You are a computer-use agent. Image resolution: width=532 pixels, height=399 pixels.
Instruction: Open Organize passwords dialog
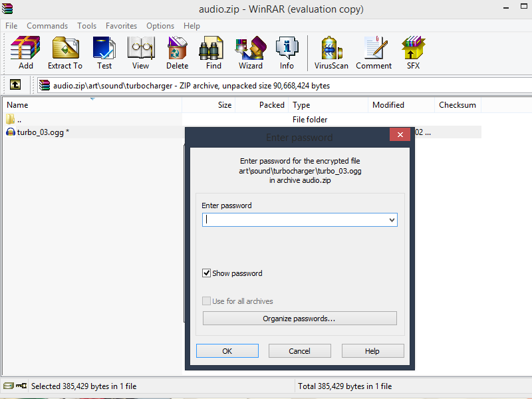pos(300,319)
